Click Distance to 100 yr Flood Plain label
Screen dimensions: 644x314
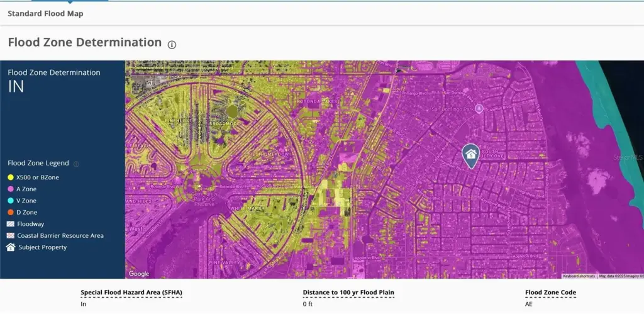point(348,293)
